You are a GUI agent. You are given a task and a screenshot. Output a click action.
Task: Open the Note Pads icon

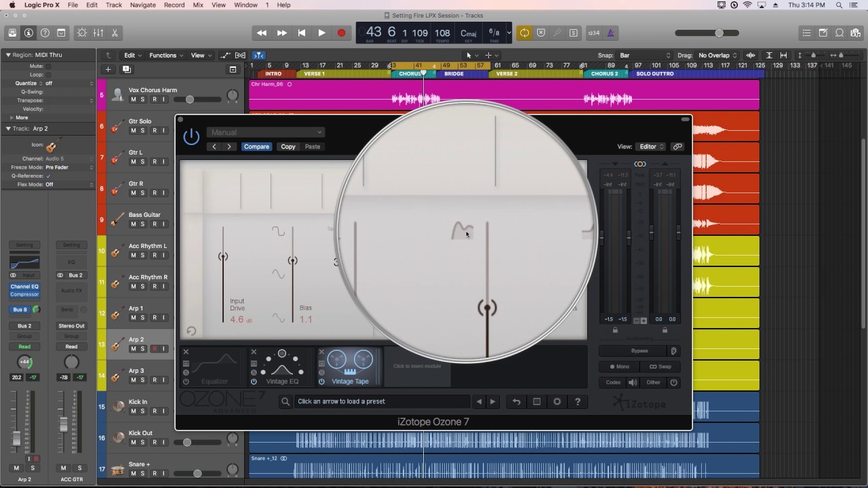click(x=823, y=33)
